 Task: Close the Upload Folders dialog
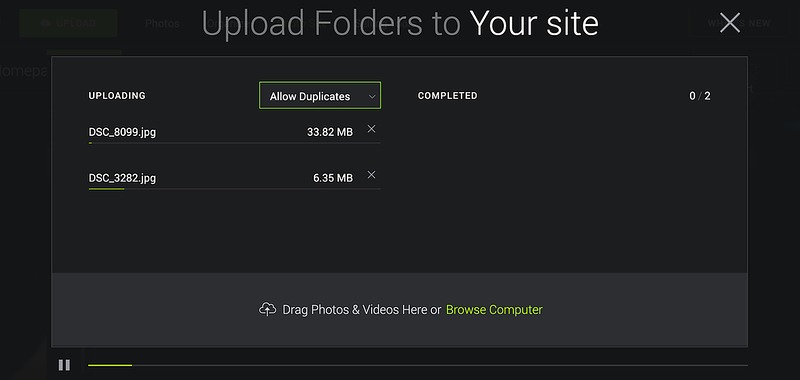click(730, 23)
